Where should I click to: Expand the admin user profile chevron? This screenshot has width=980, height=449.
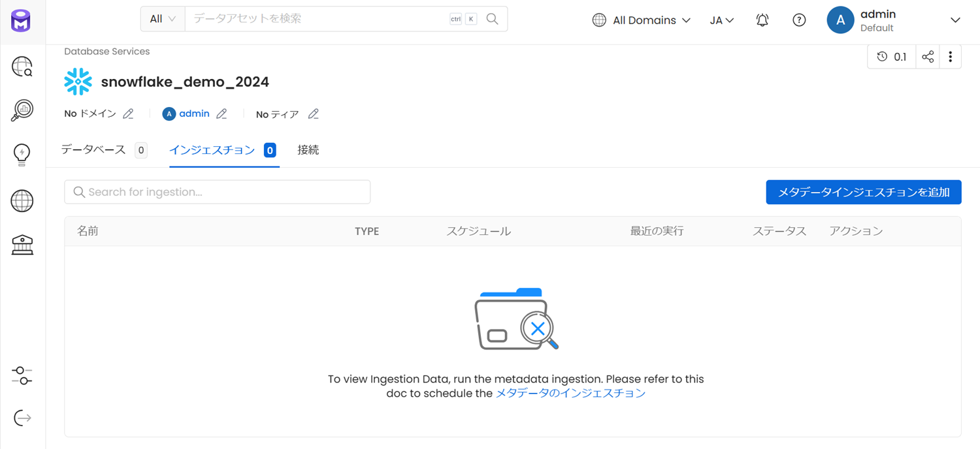coord(955,20)
